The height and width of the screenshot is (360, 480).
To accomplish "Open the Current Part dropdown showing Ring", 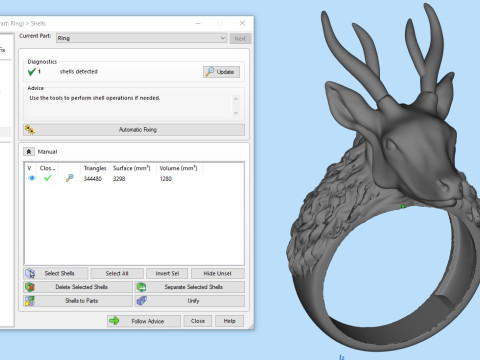I will tap(141, 38).
